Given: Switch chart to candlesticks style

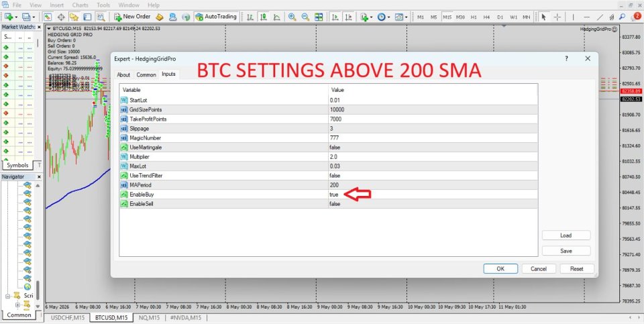Looking at the screenshot, I should click(x=263, y=17).
